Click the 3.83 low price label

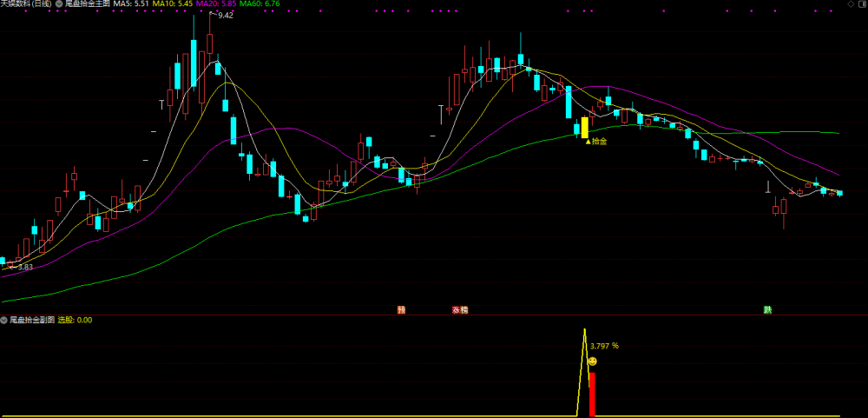[x=25, y=267]
